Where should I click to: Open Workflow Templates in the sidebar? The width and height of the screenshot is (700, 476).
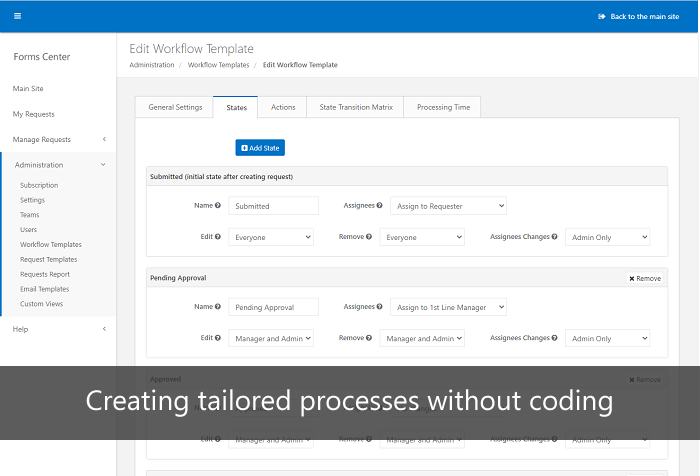(x=50, y=244)
